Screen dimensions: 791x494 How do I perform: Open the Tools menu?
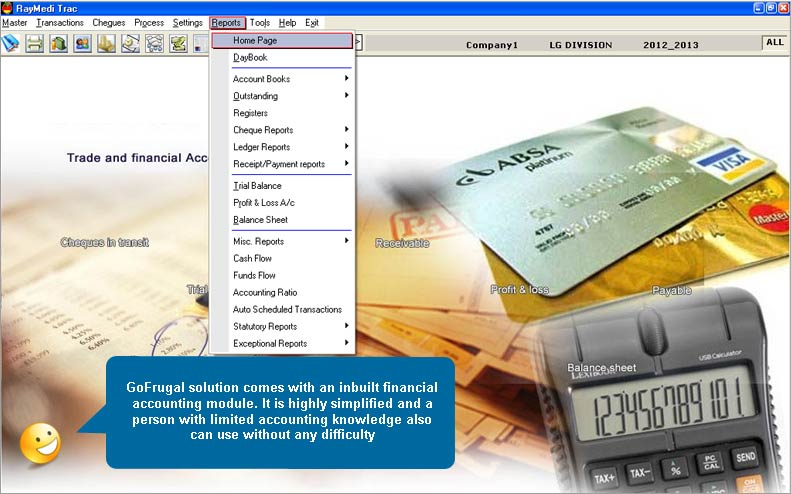(260, 23)
